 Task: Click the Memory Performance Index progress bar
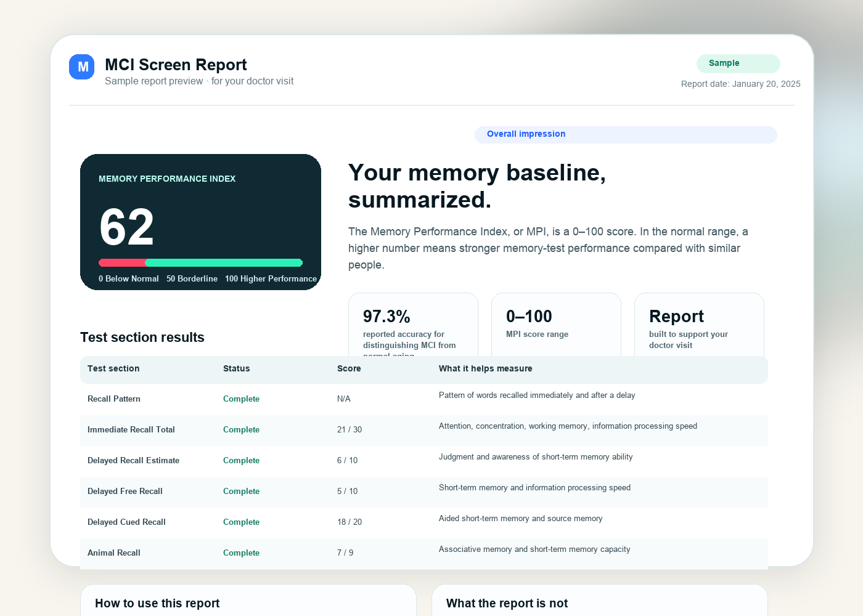[200, 262]
